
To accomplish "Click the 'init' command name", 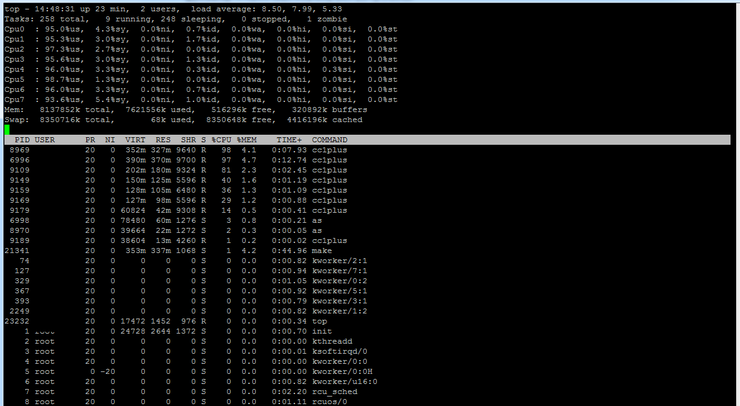I will tap(322, 331).
